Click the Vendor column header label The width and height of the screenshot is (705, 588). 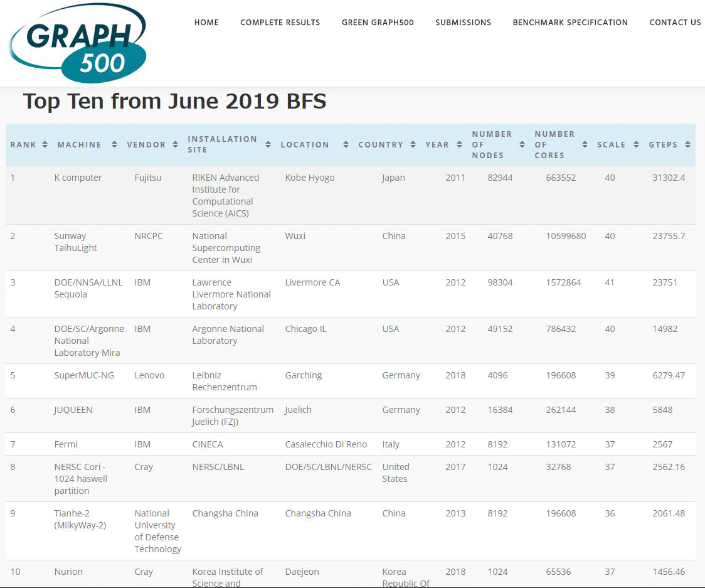146,144
